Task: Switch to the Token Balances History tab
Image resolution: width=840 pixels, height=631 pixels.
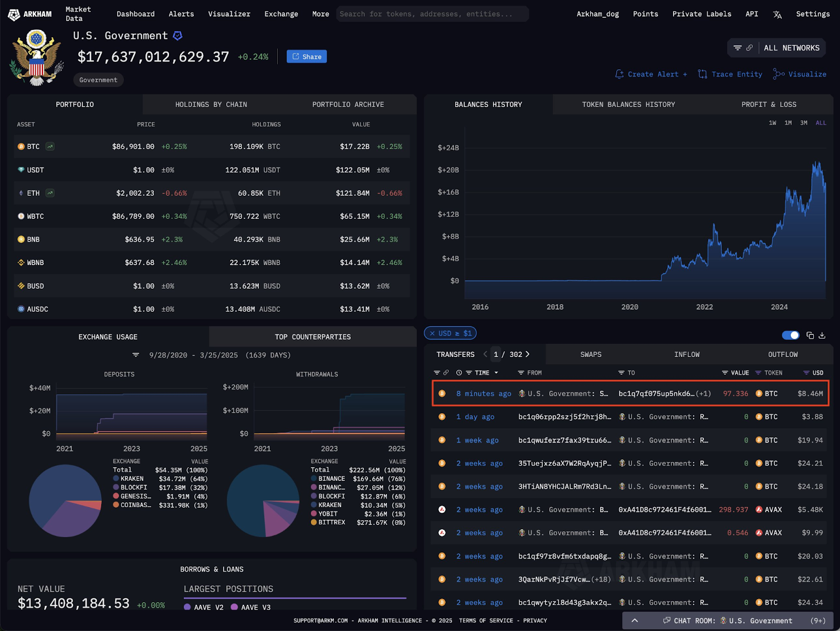Action: (628, 104)
